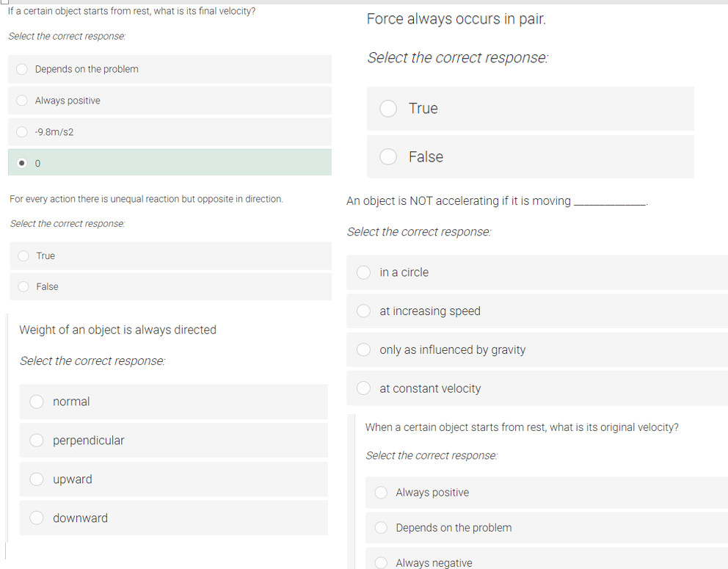728x569 pixels.
Task: Select "Always negative" for original velocity question
Action: pos(381,562)
